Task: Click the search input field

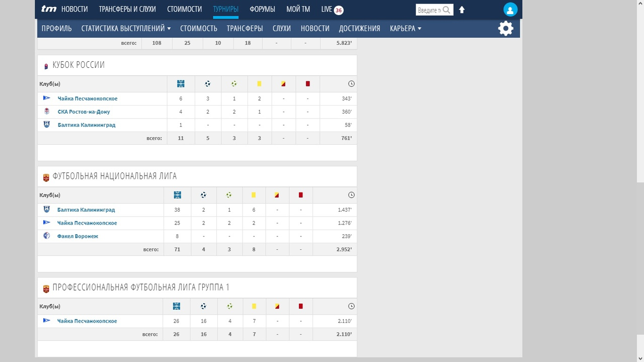Action: 429,10
